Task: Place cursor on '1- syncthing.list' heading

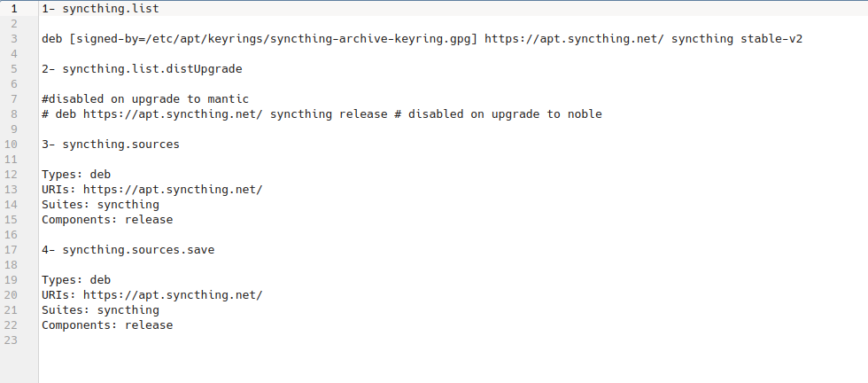Action: (100, 9)
